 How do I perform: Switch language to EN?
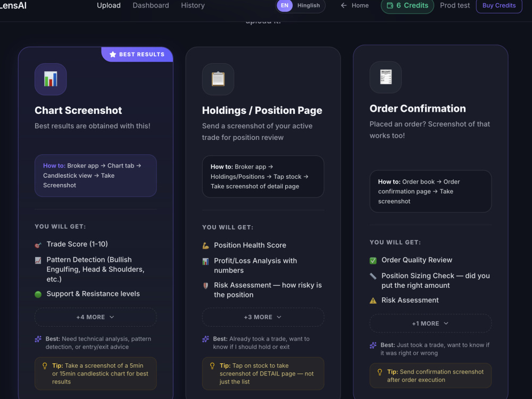(x=285, y=5)
